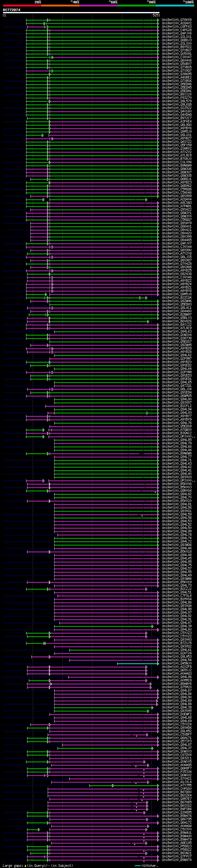Screen dimensions: 197x868
Task: Select hit label UniRef100_B5KV20
Action: (x=176, y=501)
